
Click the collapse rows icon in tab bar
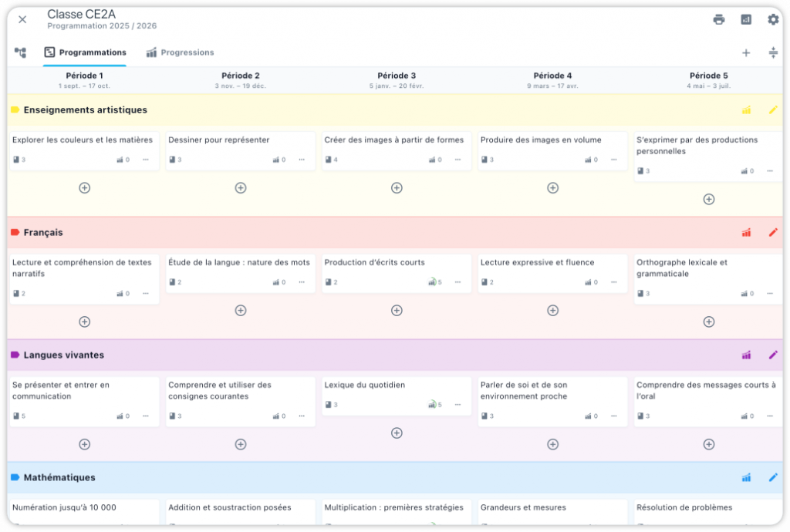coord(773,53)
